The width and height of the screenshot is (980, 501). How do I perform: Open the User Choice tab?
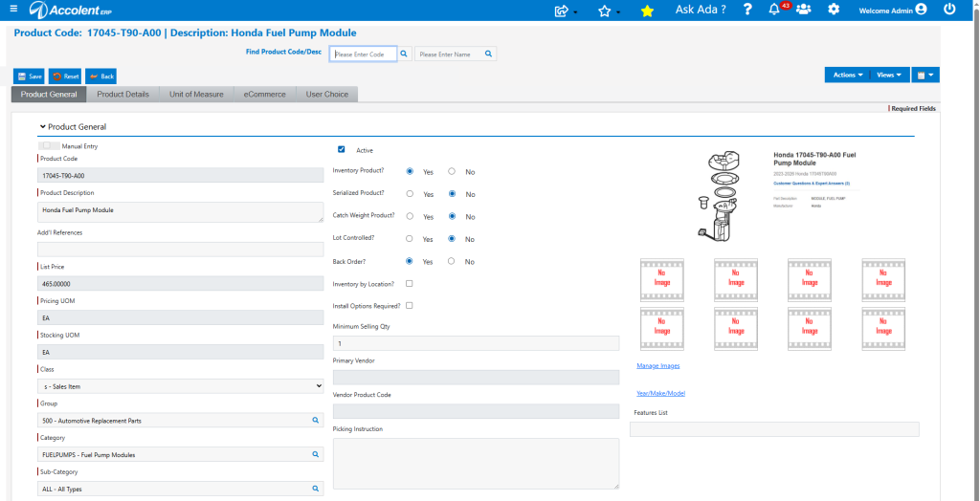click(x=327, y=95)
